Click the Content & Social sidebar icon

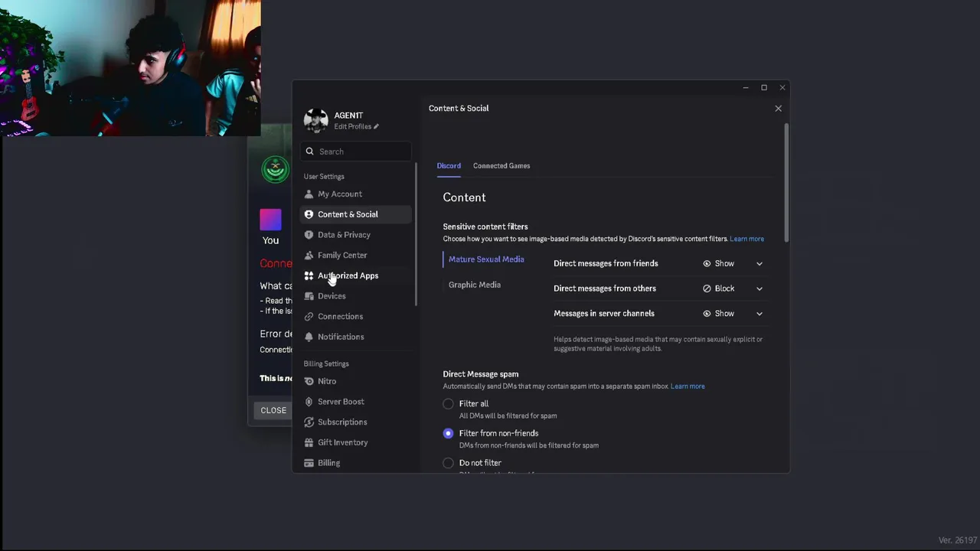(x=309, y=214)
